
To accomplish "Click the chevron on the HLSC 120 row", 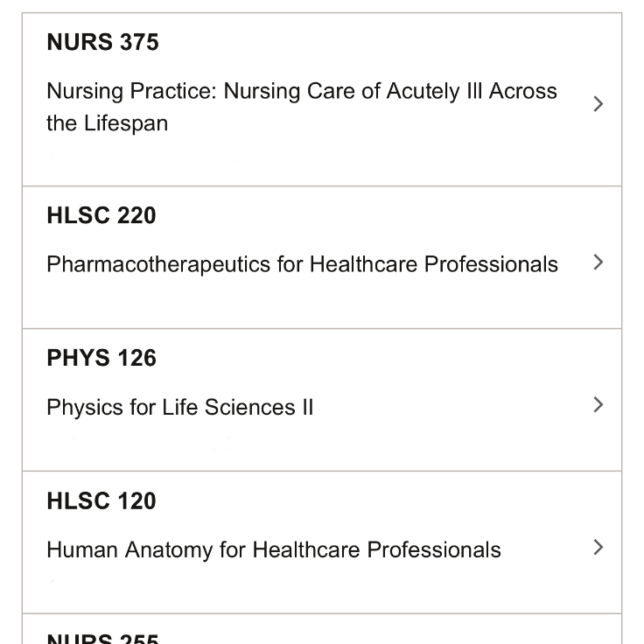I will [598, 547].
